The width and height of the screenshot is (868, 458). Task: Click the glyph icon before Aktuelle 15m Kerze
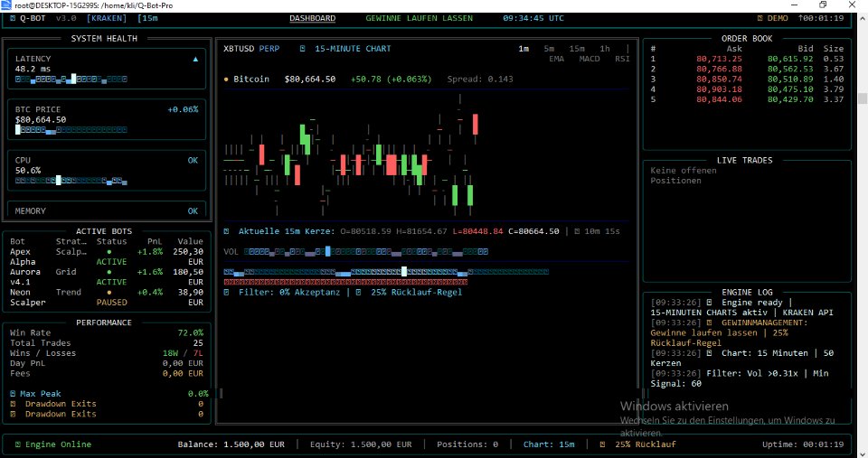(226, 231)
